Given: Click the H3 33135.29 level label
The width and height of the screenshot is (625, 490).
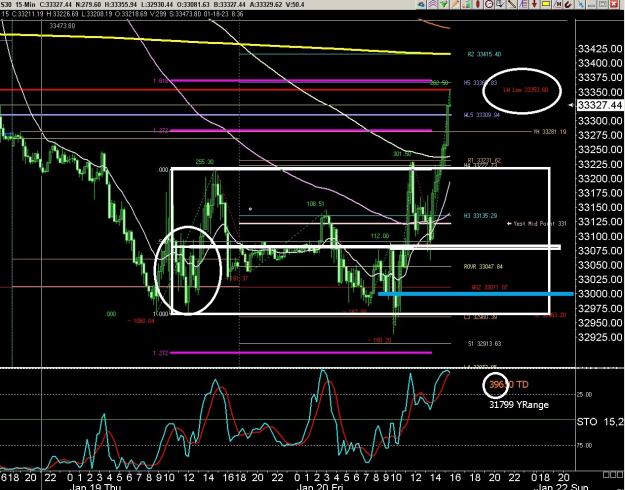Looking at the screenshot, I should (x=480, y=216).
